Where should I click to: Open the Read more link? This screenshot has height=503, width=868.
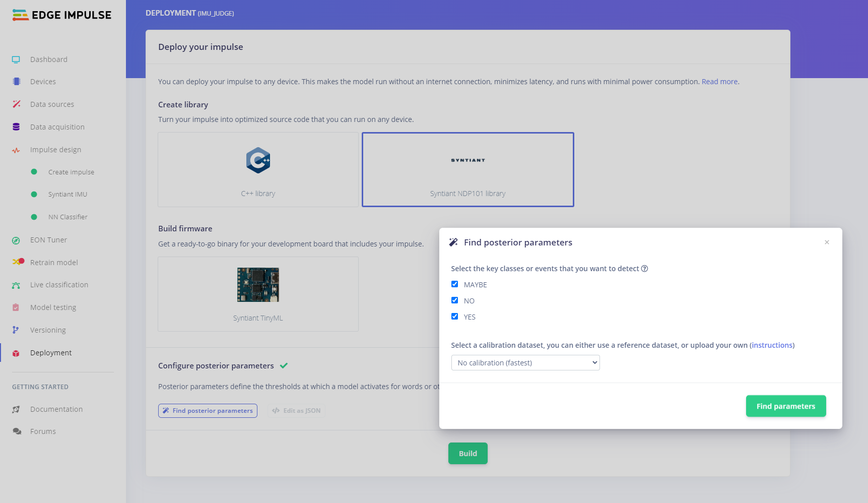719,82
